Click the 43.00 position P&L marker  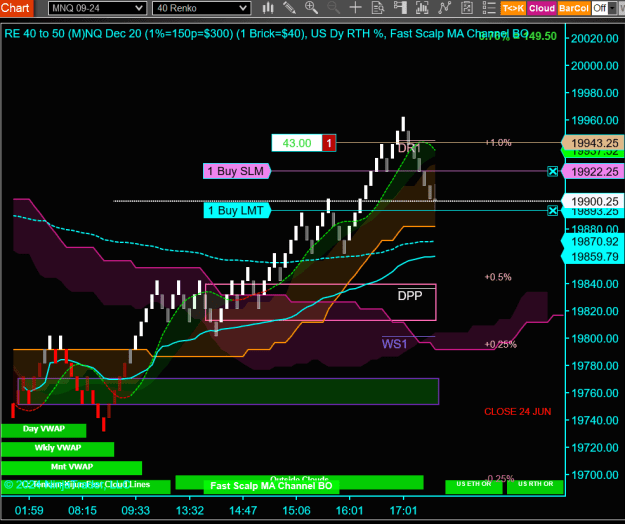[297, 143]
